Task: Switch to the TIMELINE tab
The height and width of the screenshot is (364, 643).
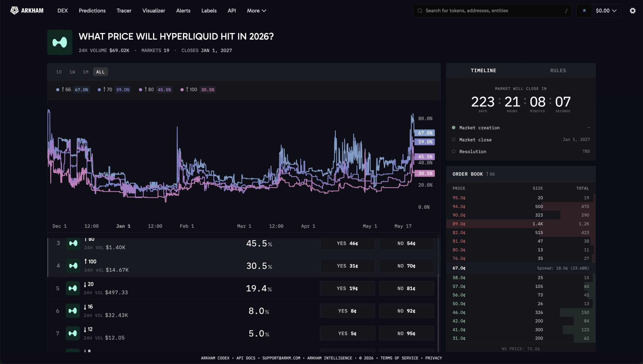Action: [x=483, y=71]
